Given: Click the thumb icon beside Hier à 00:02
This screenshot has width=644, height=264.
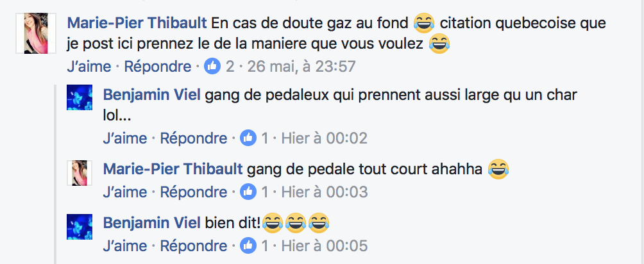Looking at the screenshot, I should (248, 138).
